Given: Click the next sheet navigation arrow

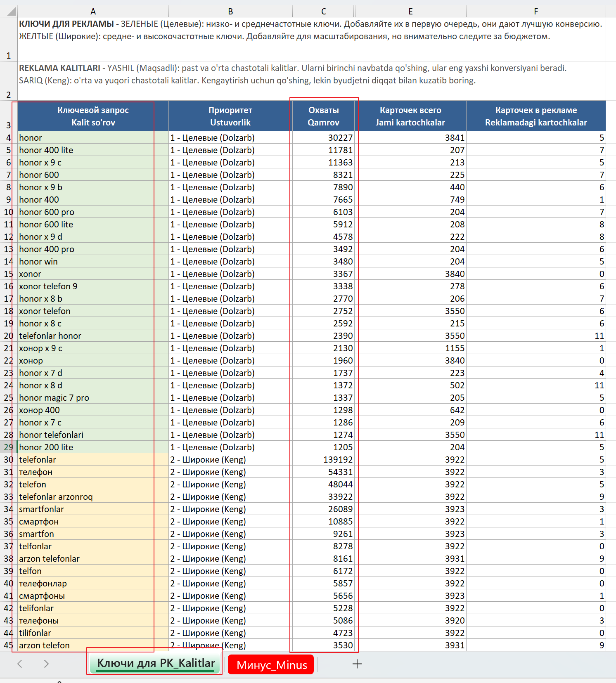Looking at the screenshot, I should 46,664.
